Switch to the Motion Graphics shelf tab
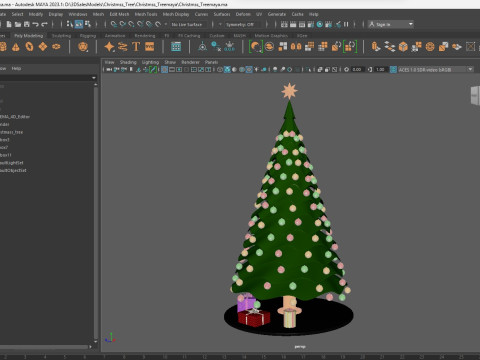This screenshot has height=360, width=480. pyautogui.click(x=271, y=36)
